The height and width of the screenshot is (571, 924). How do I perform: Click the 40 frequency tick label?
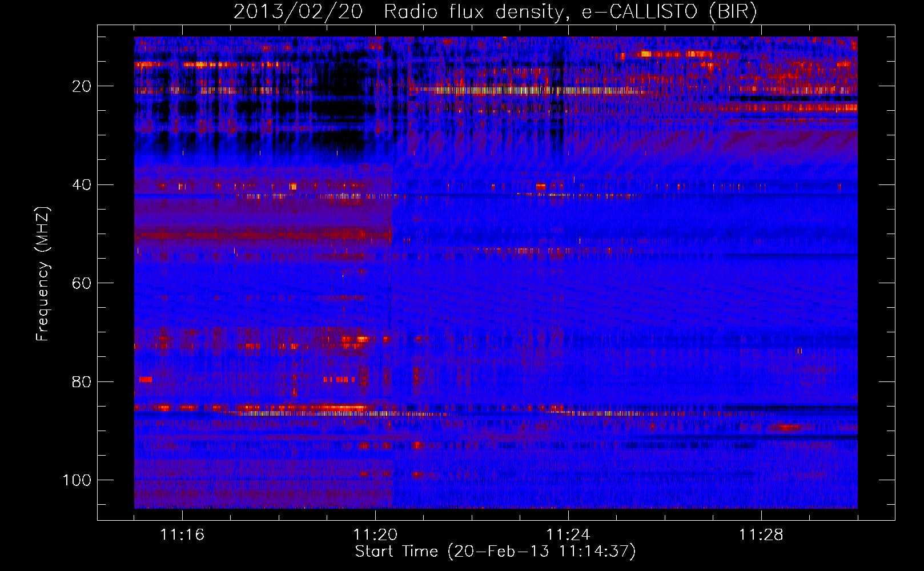82,185
